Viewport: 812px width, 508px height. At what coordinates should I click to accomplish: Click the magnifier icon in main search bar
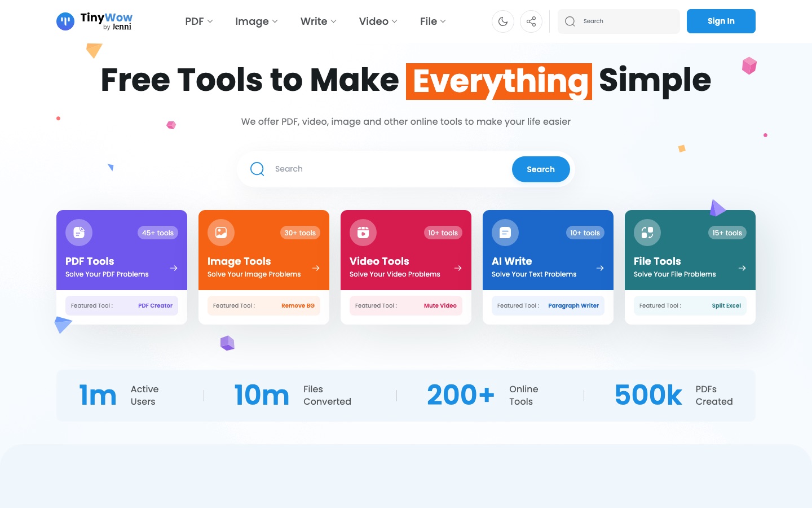pos(257,169)
